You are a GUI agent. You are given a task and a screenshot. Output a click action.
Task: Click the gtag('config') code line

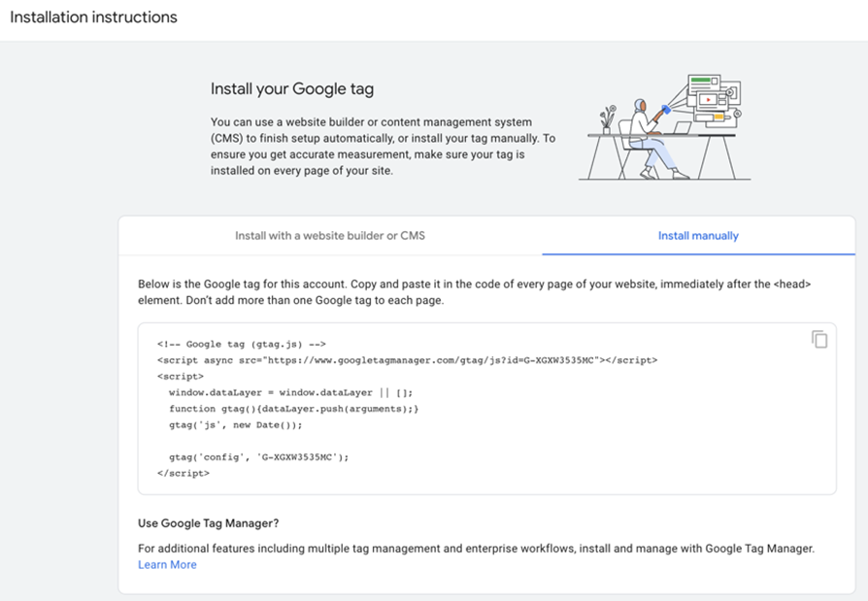[x=258, y=457]
